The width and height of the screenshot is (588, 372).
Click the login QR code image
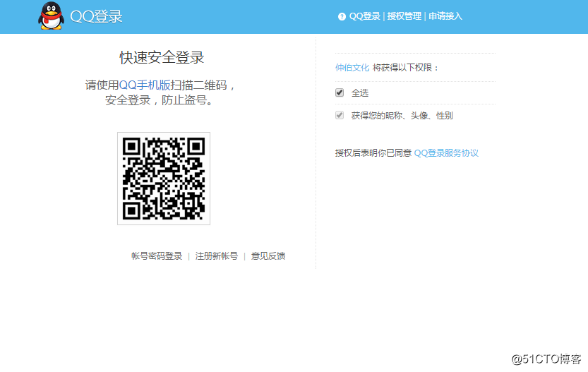[x=164, y=179]
